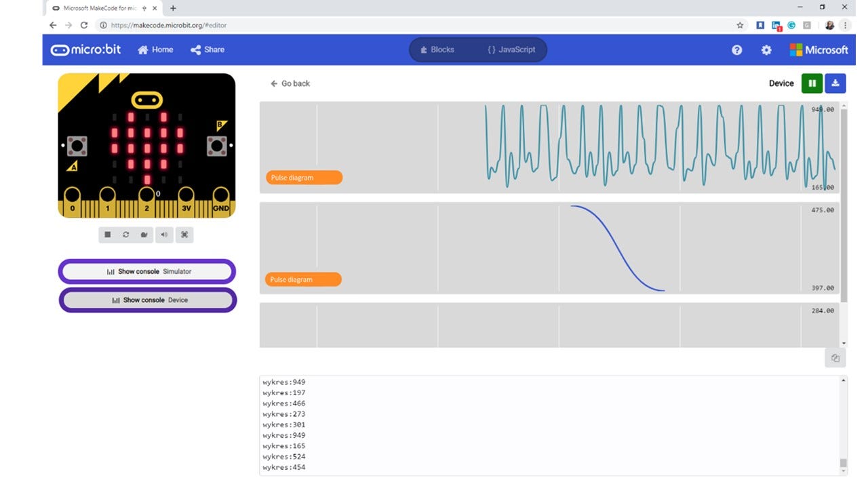Reload the browser page
Image resolution: width=868 pixels, height=488 pixels.
pyautogui.click(x=84, y=25)
